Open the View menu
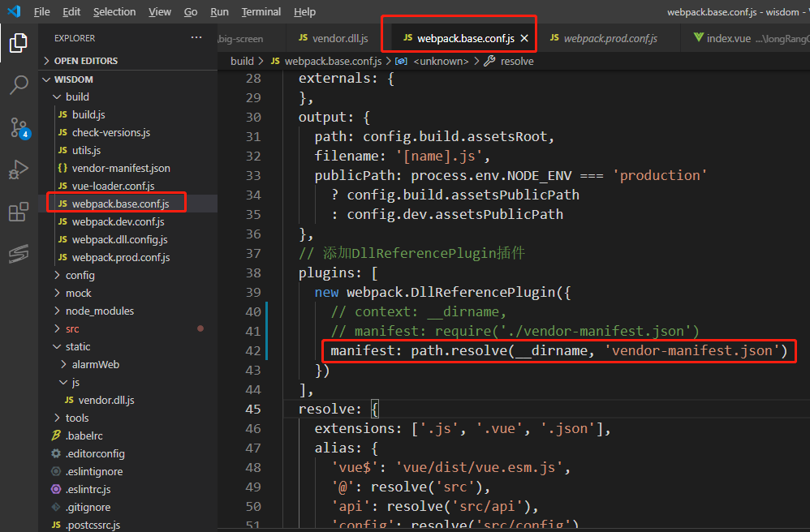Image resolution: width=810 pixels, height=532 pixels. pyautogui.click(x=160, y=11)
